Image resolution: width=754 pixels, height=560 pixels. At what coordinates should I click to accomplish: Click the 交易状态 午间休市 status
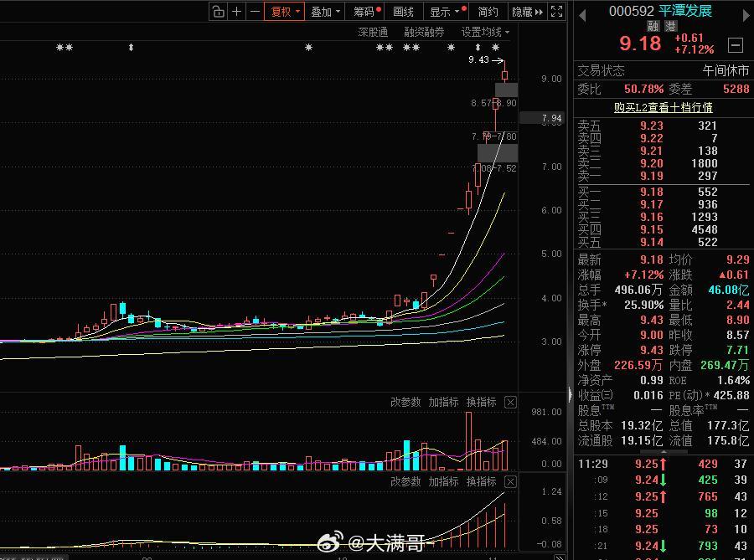pos(664,70)
